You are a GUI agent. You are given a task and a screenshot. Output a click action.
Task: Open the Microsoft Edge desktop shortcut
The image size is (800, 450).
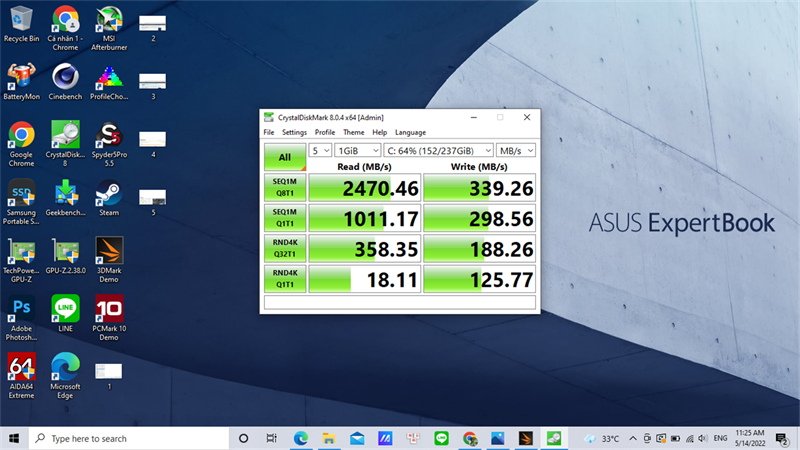tap(65, 376)
